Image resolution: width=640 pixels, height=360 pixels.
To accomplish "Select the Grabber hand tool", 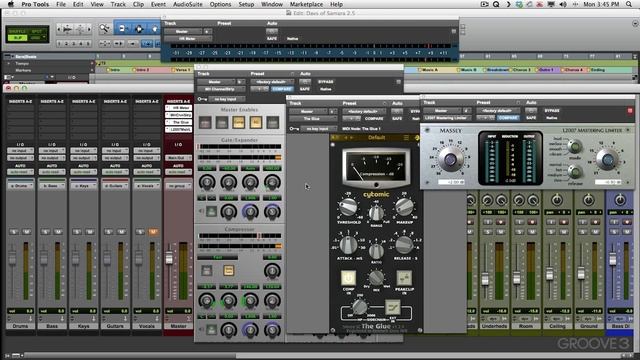I will point(154,29).
